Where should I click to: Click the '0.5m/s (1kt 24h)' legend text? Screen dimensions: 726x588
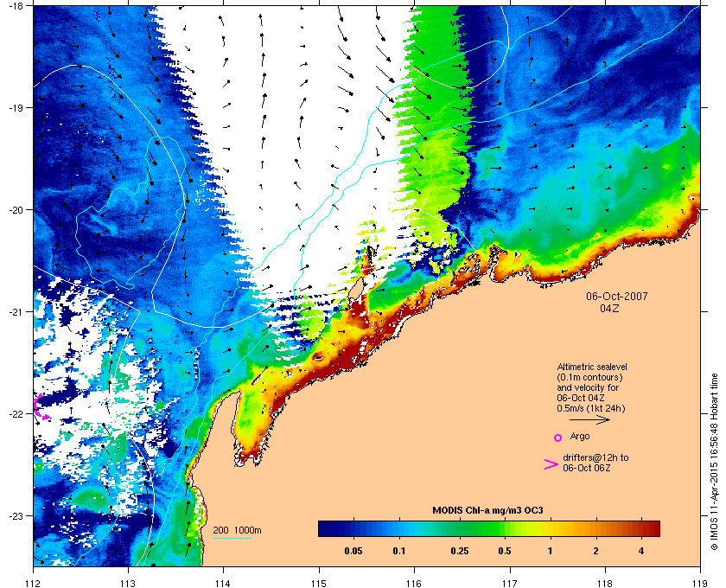pos(591,408)
